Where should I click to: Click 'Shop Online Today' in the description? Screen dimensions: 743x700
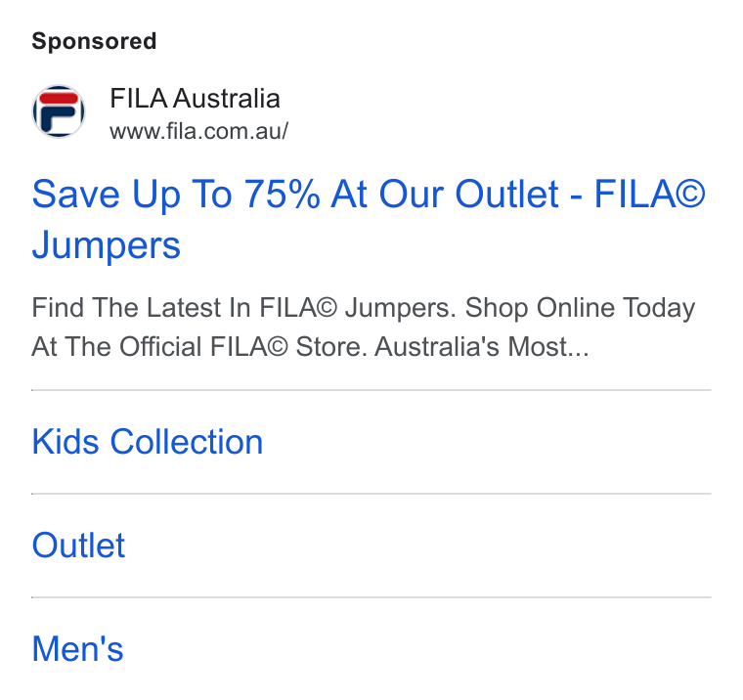pos(580,308)
